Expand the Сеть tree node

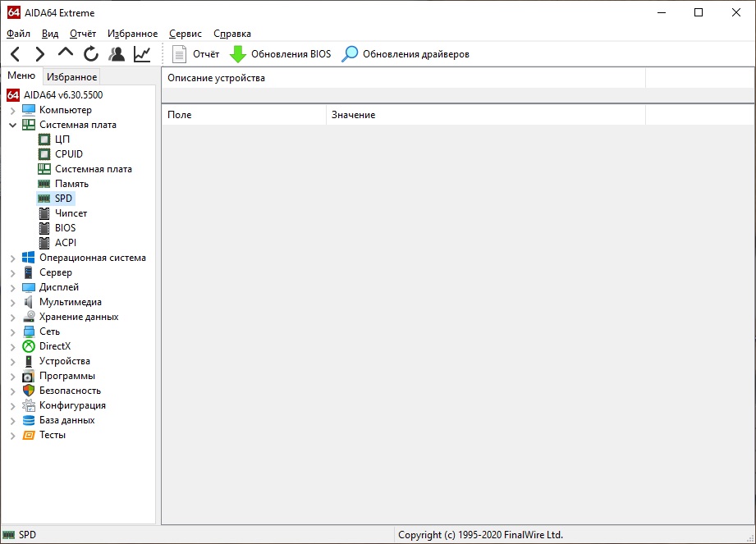(13, 332)
